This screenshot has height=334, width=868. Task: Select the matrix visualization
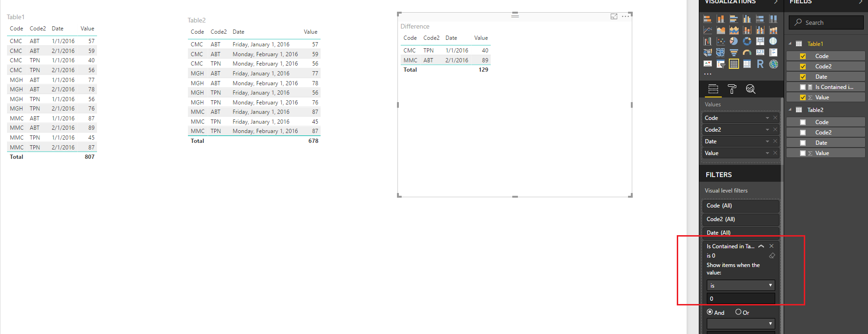point(747,64)
